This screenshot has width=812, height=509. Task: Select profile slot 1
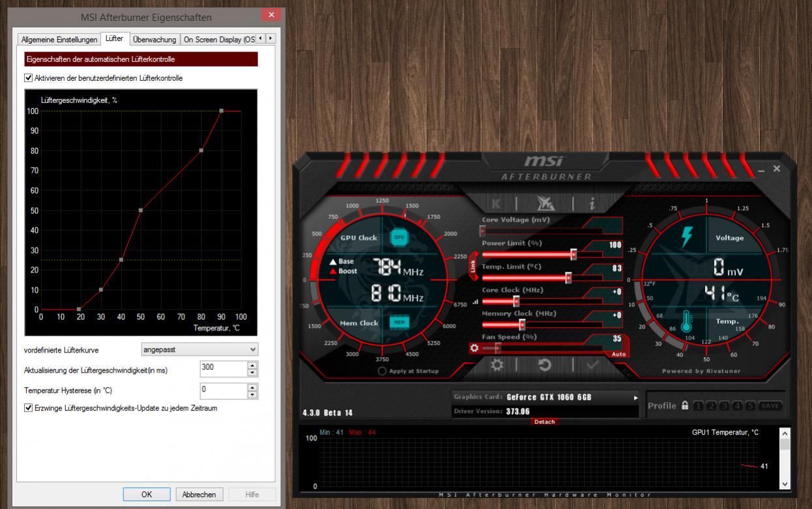[699, 405]
